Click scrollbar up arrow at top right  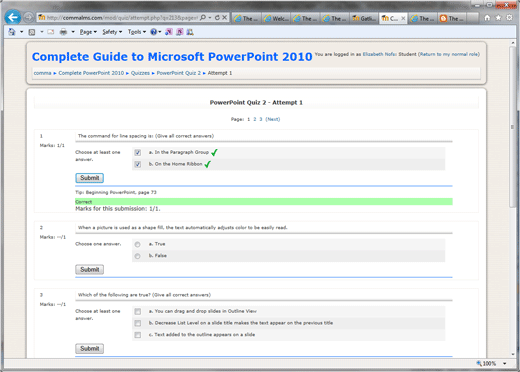click(x=513, y=43)
